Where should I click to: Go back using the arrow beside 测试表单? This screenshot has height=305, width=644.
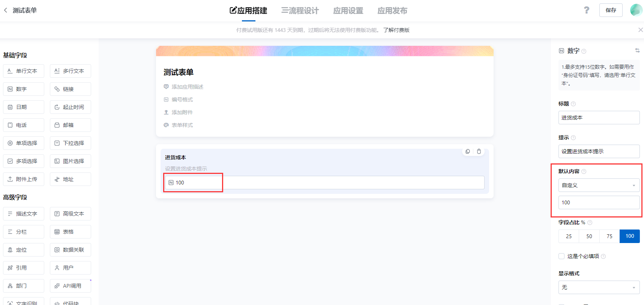6,11
